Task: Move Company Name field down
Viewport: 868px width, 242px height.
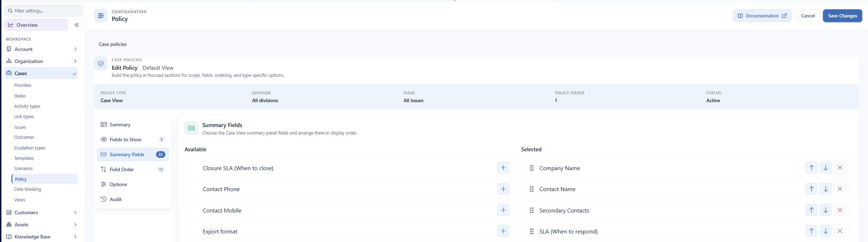Action: click(x=825, y=168)
